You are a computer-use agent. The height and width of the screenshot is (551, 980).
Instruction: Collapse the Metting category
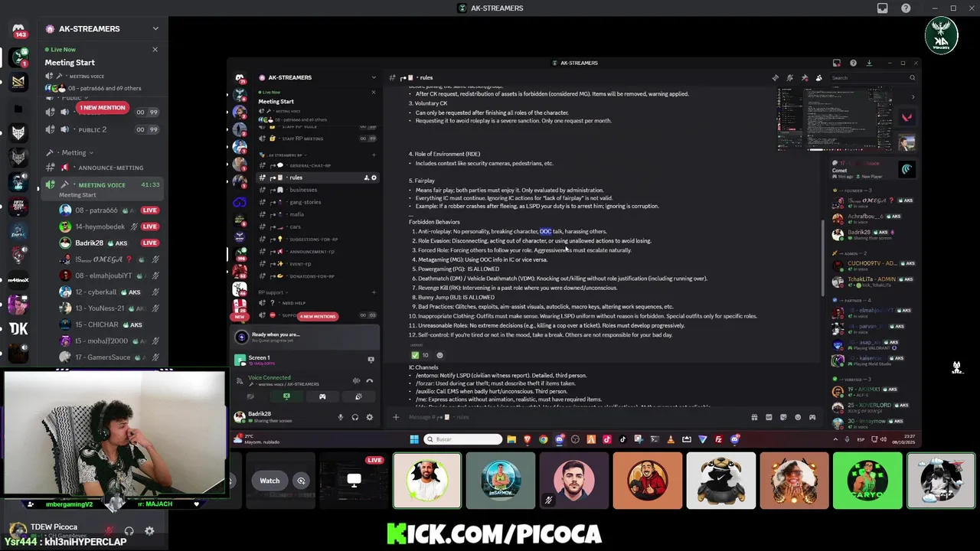(74, 152)
